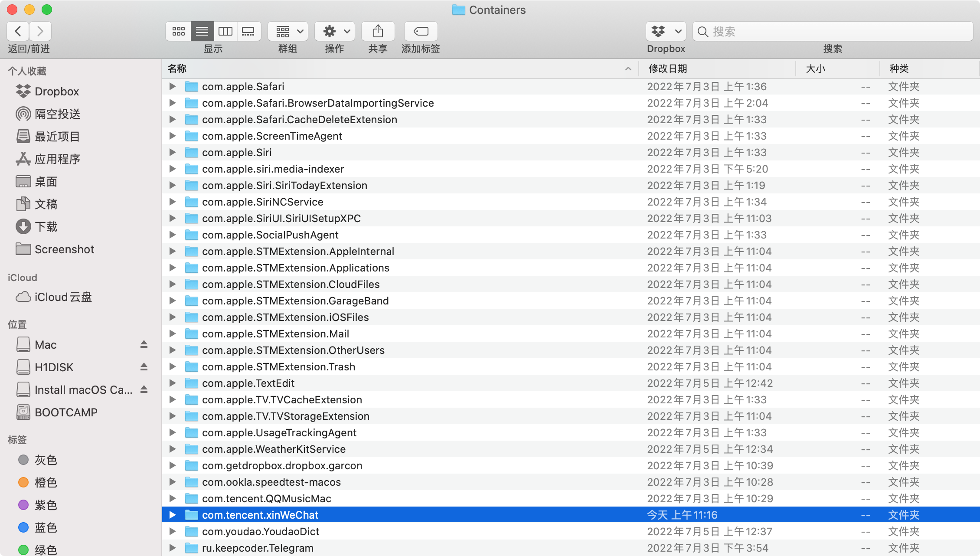Image resolution: width=980 pixels, height=556 pixels.
Task: Eject the Install macOS volume
Action: point(144,389)
